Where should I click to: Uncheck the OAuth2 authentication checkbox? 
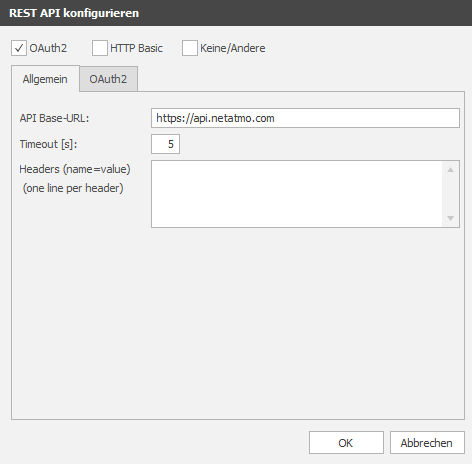pyautogui.click(x=19, y=48)
